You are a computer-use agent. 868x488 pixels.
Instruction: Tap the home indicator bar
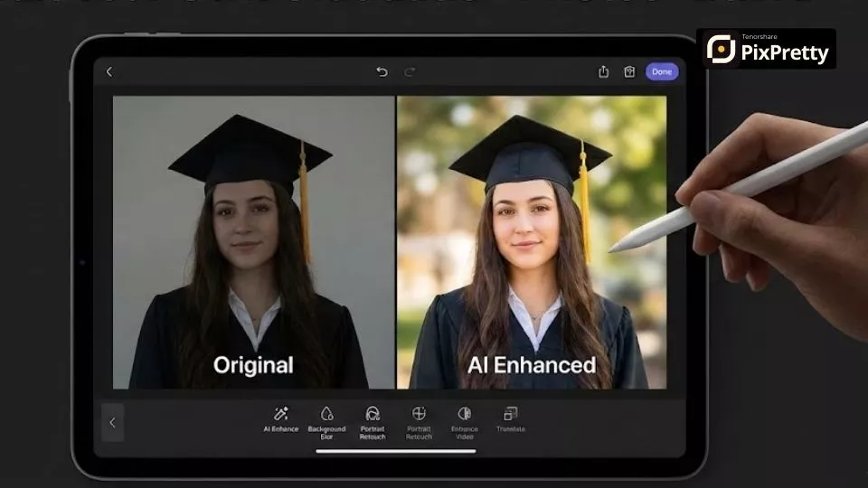[x=396, y=452]
